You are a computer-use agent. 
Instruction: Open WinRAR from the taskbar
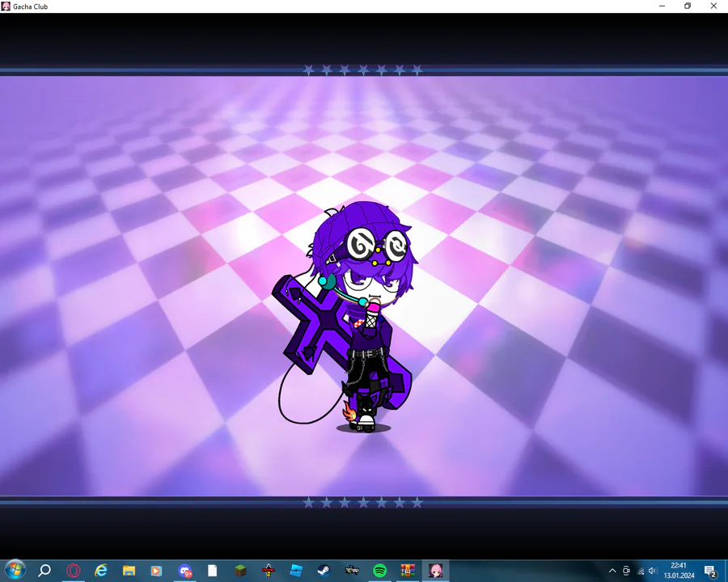pos(408,571)
